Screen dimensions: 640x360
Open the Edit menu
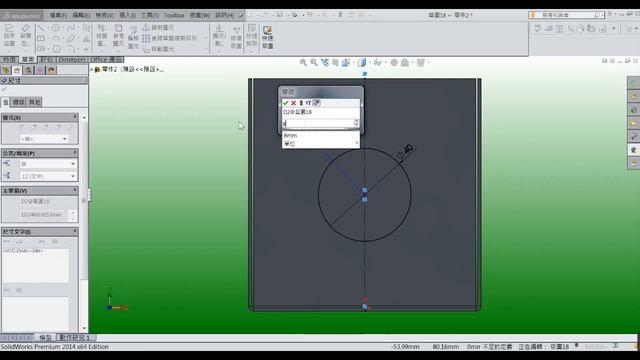point(81,15)
